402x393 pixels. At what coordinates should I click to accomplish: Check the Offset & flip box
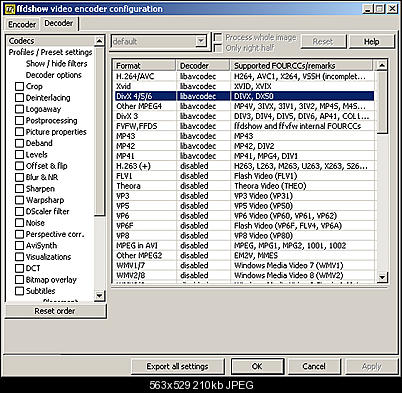click(20, 166)
